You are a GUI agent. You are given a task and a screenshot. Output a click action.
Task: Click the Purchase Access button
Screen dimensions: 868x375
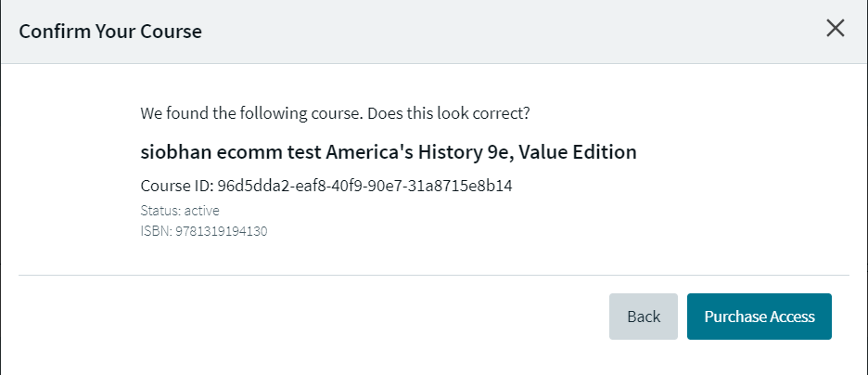click(759, 317)
